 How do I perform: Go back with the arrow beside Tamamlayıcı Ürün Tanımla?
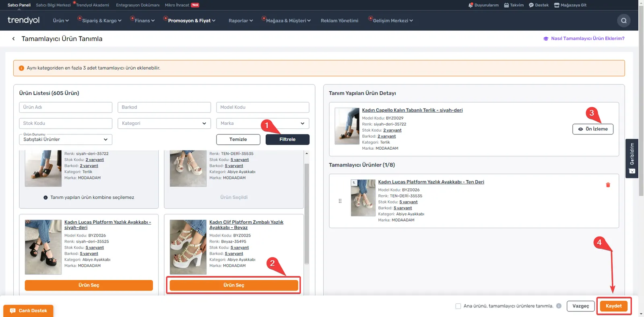point(13,39)
